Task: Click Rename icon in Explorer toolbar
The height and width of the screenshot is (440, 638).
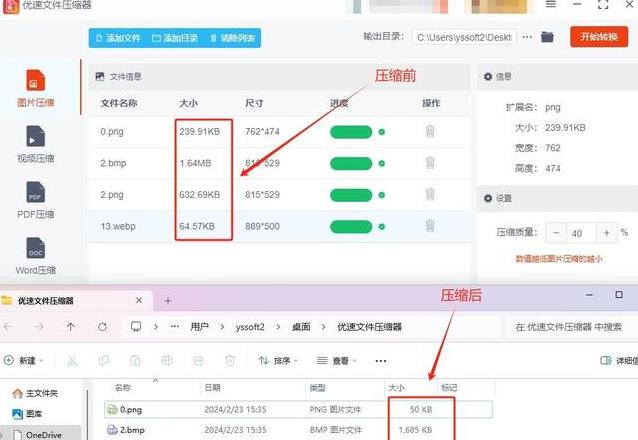Action: pos(167,361)
